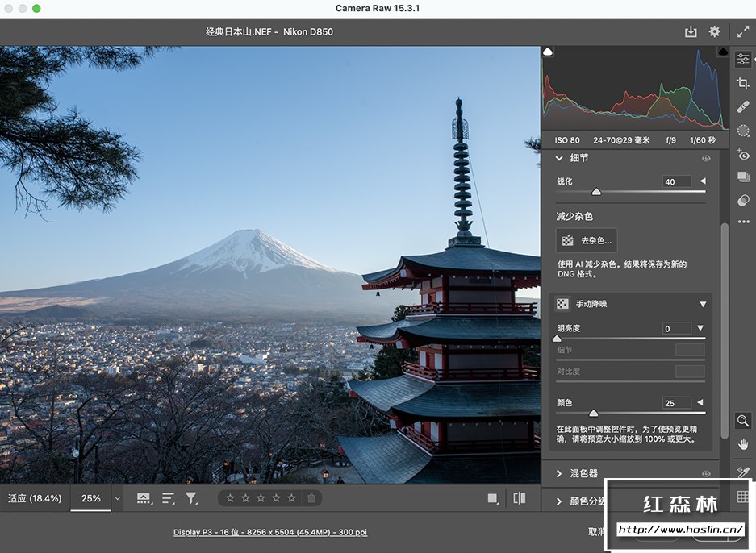Toggle shadow clipping warning in histogram
This screenshot has width=756, height=553.
click(x=548, y=52)
